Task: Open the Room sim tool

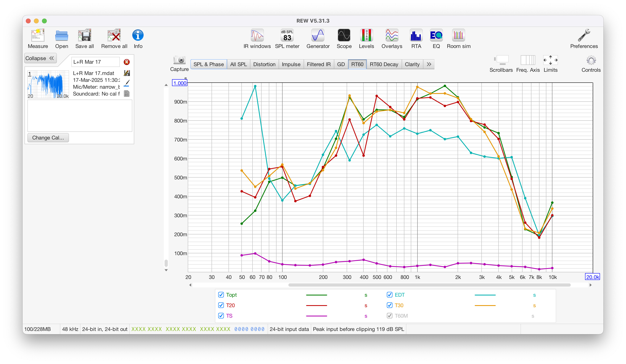Action: 458,38
